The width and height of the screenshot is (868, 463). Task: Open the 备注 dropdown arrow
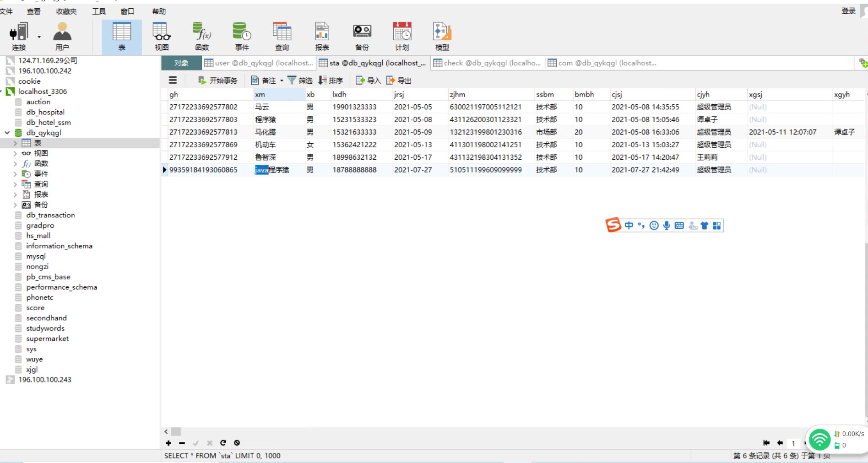coord(282,81)
